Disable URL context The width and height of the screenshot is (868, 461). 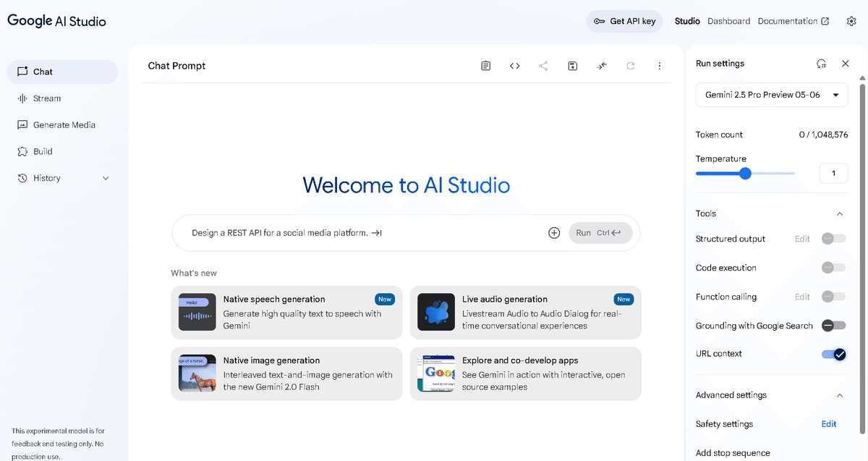[x=833, y=354]
